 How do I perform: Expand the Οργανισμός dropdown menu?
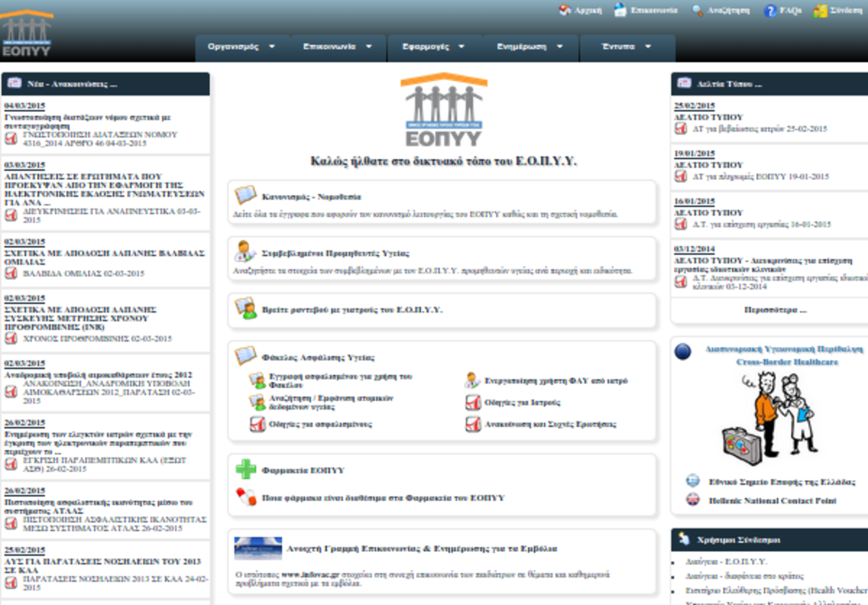pos(242,47)
